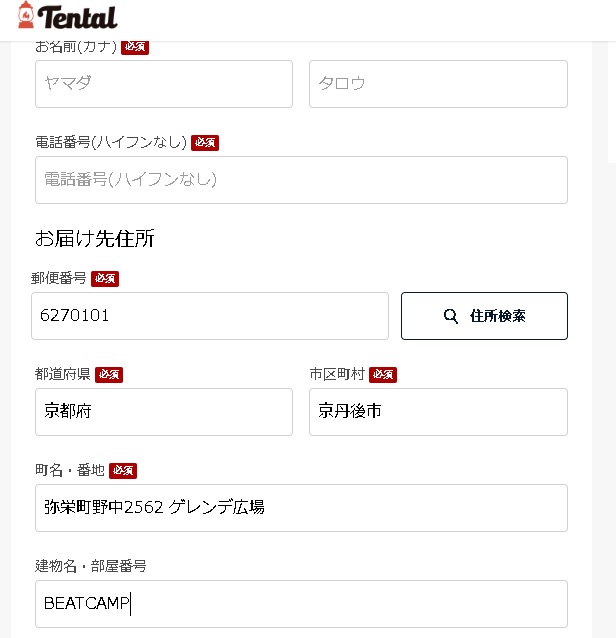Click the building field containing BEATCAMP
The image size is (616, 638).
coord(301,604)
